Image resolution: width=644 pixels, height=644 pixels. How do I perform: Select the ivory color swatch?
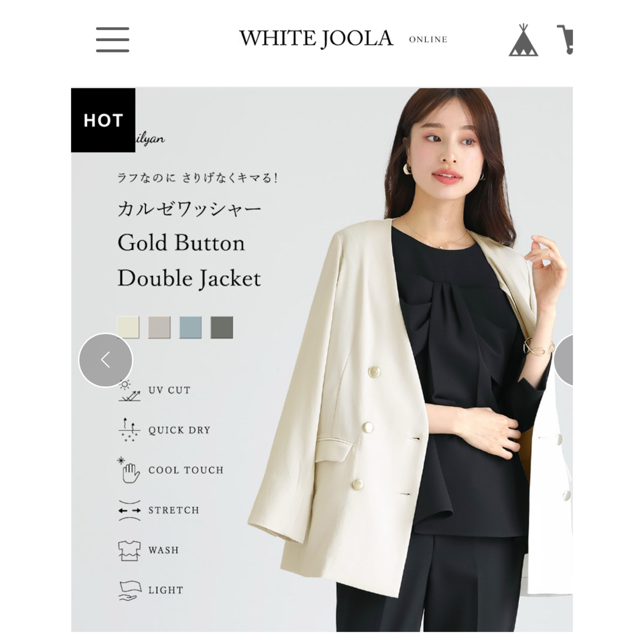pyautogui.click(x=128, y=327)
